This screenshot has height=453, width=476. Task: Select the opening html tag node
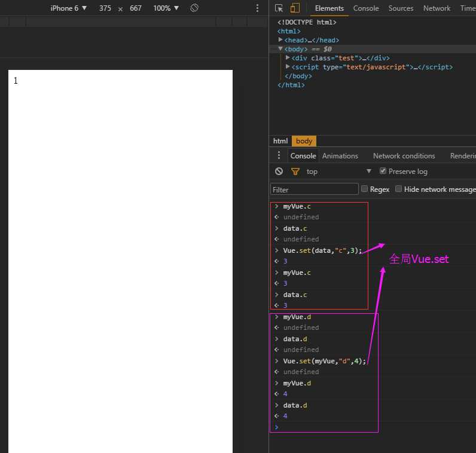pos(289,31)
